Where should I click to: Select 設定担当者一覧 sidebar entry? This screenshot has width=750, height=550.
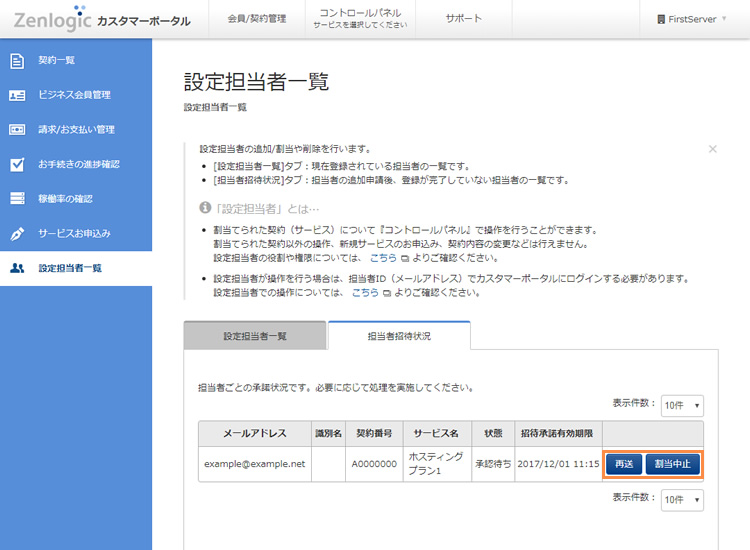tap(76, 268)
